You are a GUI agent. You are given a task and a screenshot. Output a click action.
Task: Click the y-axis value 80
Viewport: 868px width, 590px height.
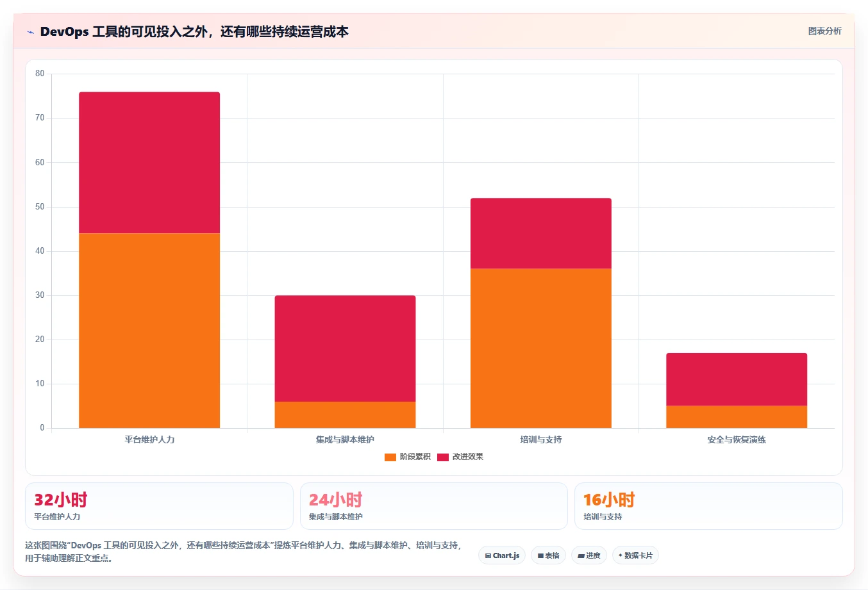tap(40, 74)
